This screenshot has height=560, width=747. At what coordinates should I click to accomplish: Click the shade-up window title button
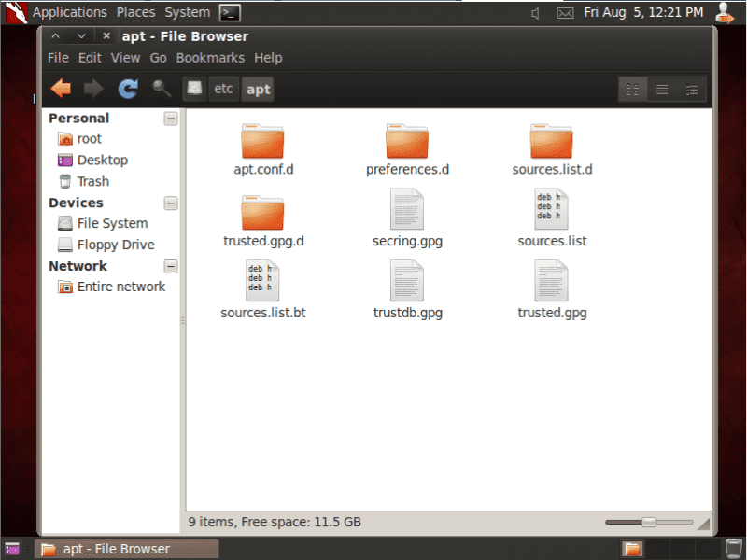coord(56,35)
